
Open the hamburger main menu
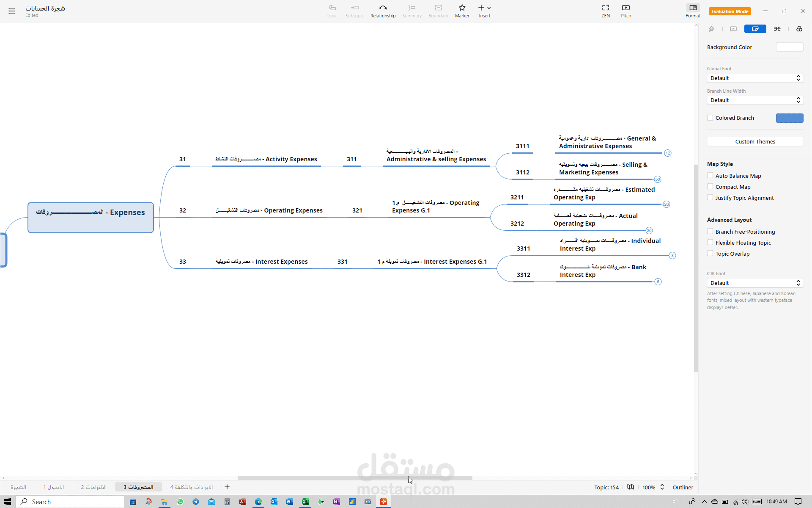[12, 11]
